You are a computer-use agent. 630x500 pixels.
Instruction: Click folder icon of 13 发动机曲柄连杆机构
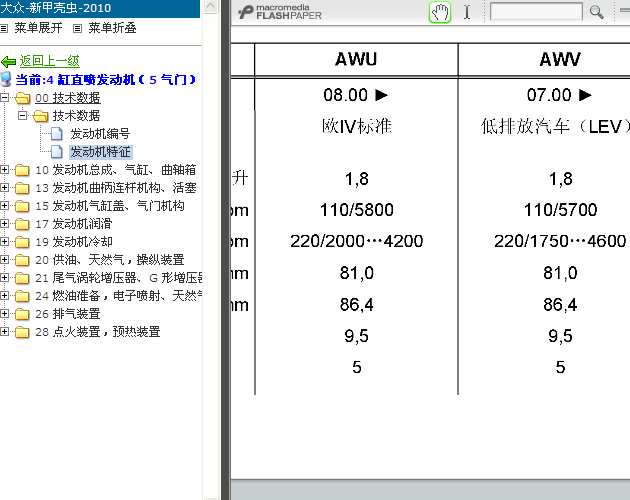click(22, 188)
